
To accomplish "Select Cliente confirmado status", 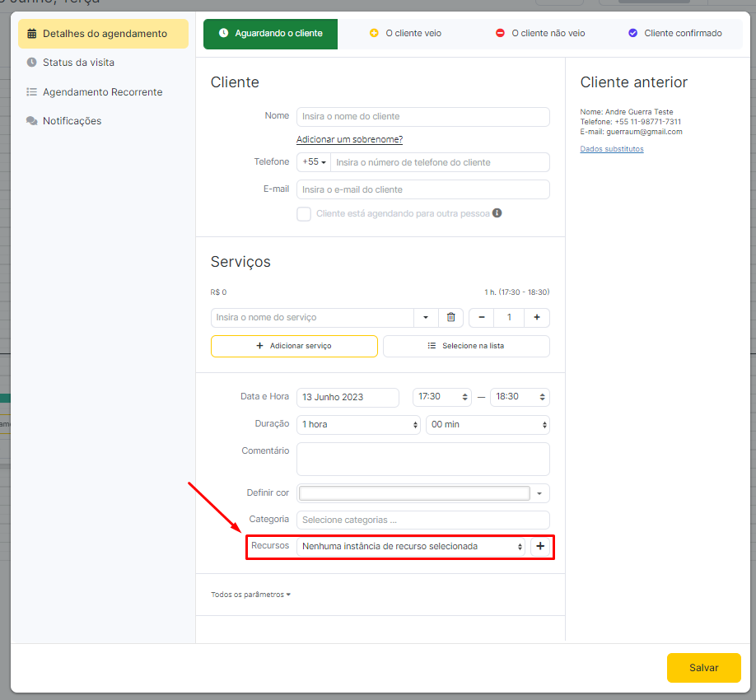I will (675, 33).
